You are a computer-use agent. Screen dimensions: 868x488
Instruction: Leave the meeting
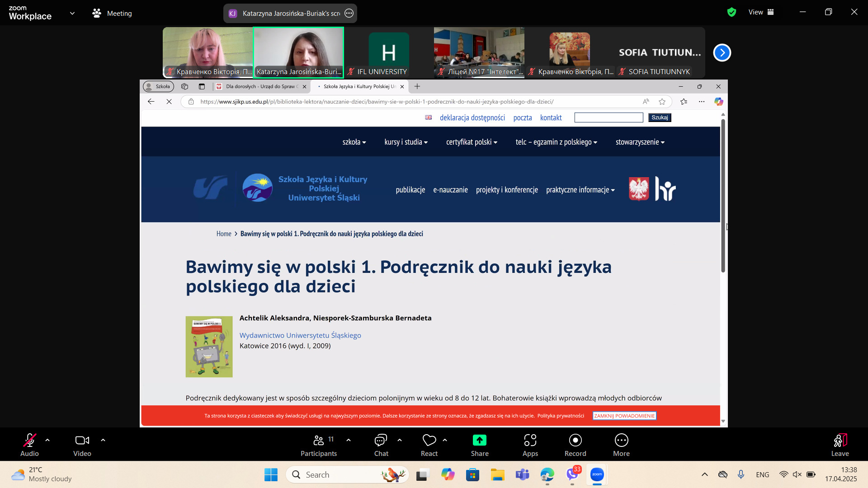click(x=840, y=445)
